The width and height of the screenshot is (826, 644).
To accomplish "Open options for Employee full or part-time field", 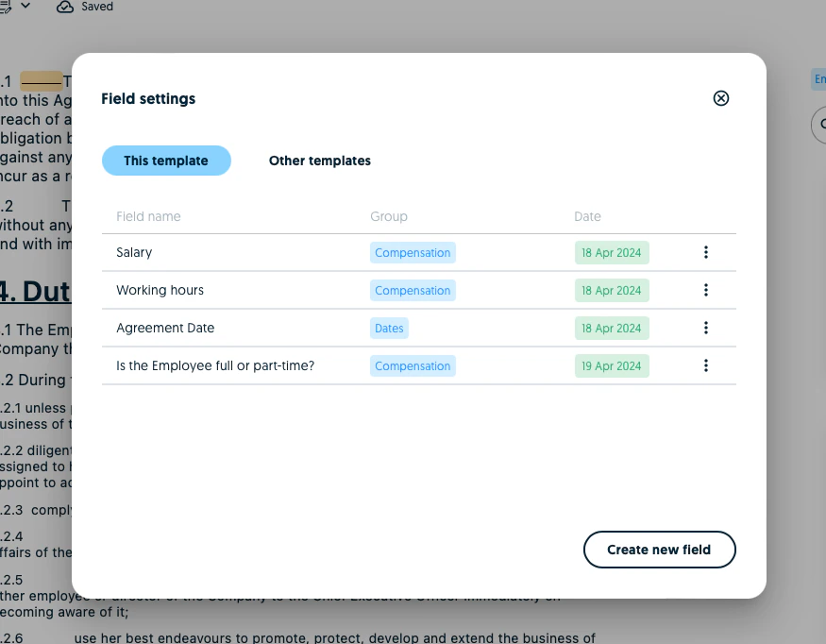I will (x=706, y=365).
